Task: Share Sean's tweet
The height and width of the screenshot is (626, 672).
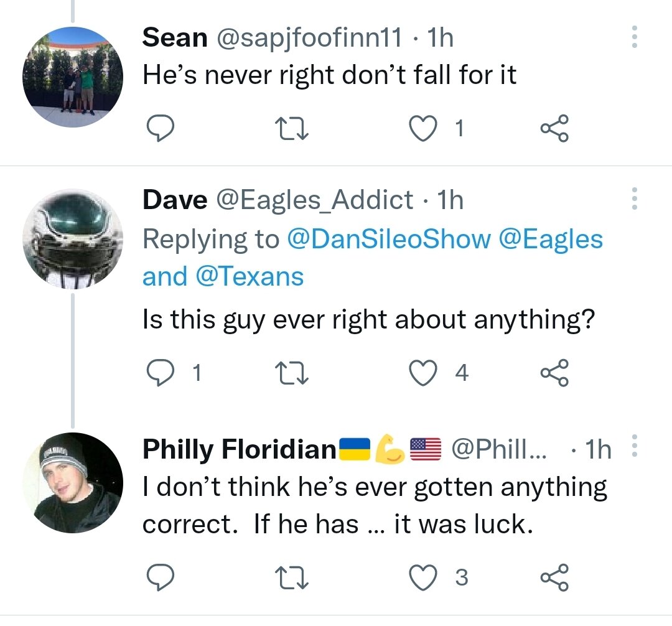Action: point(554,129)
